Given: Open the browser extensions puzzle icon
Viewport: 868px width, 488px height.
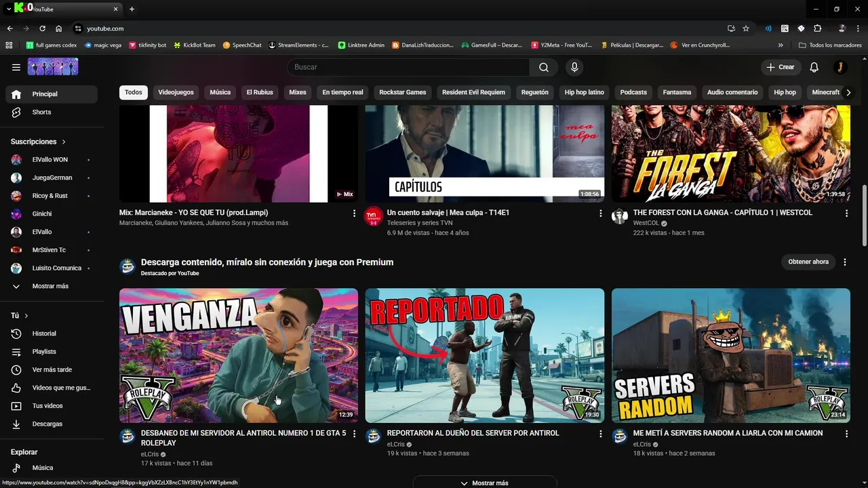Looking at the screenshot, I should pos(817,28).
